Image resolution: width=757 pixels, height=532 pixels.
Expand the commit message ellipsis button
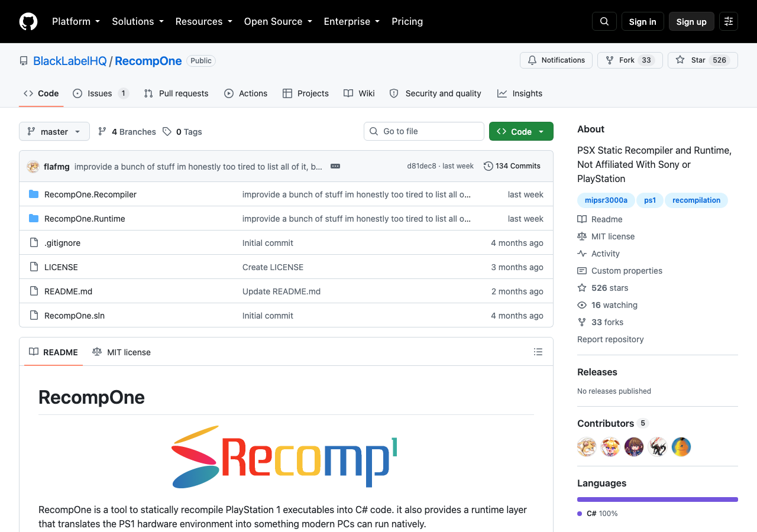(335, 166)
